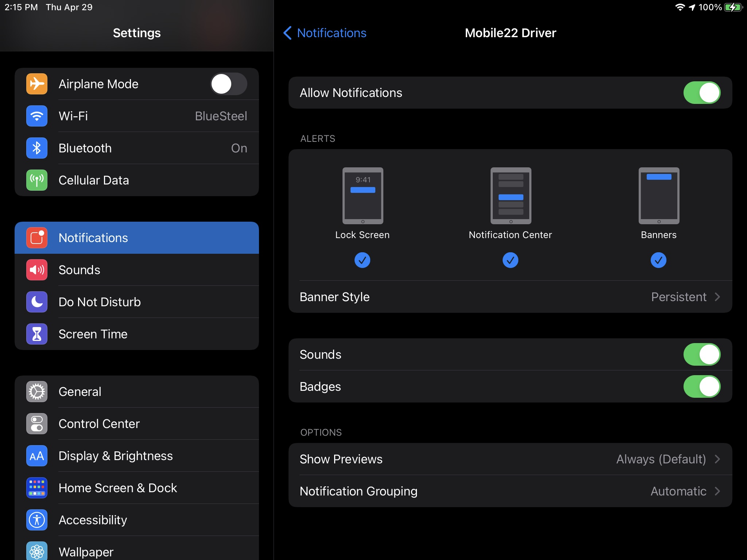Viewport: 747px width, 560px height.
Task: Toggle the Airplane Mode switch
Action: click(x=229, y=84)
